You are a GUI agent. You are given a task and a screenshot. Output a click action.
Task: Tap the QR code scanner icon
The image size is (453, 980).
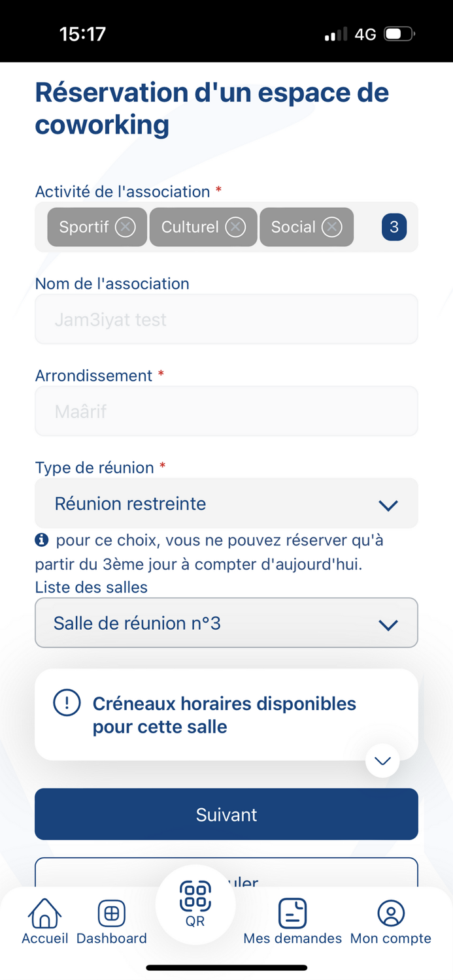(x=194, y=897)
